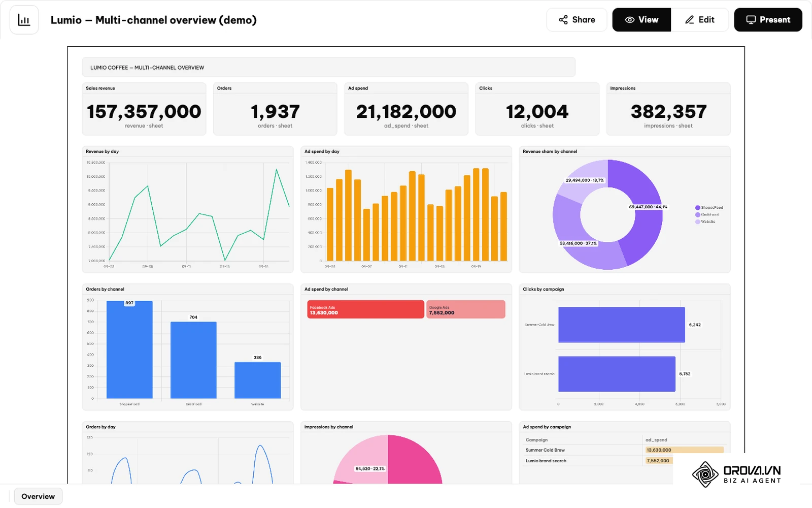Click the 13,630,000 table cell

[x=684, y=450]
